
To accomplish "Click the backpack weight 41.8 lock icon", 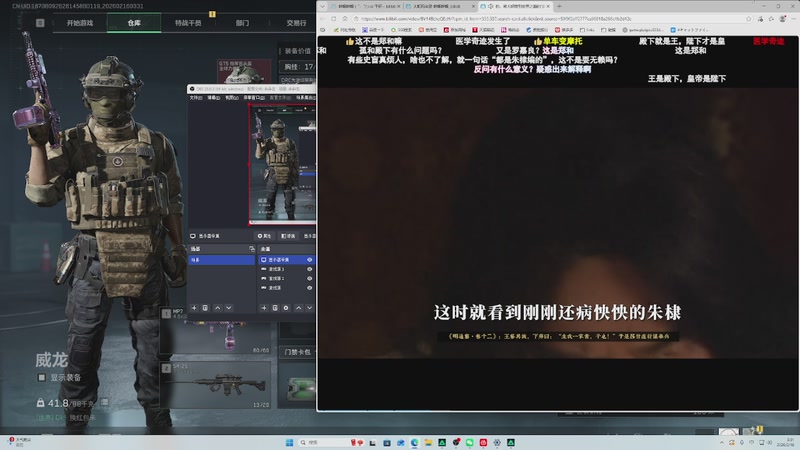I will point(40,403).
